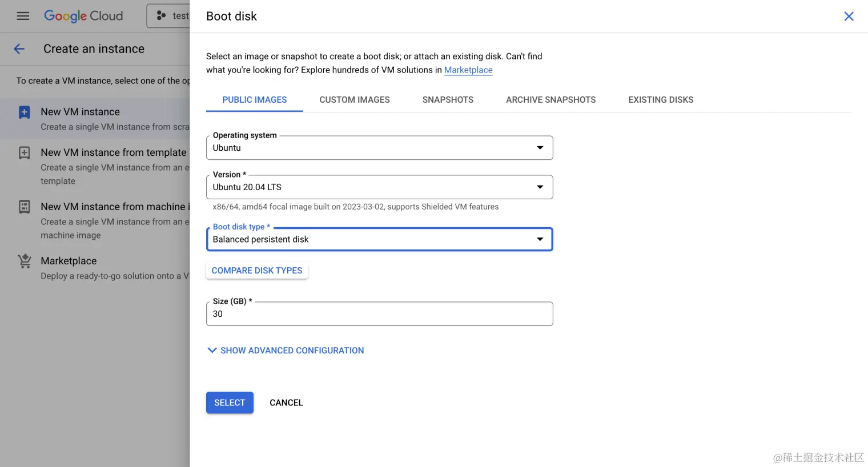Click the Select button

click(x=230, y=403)
